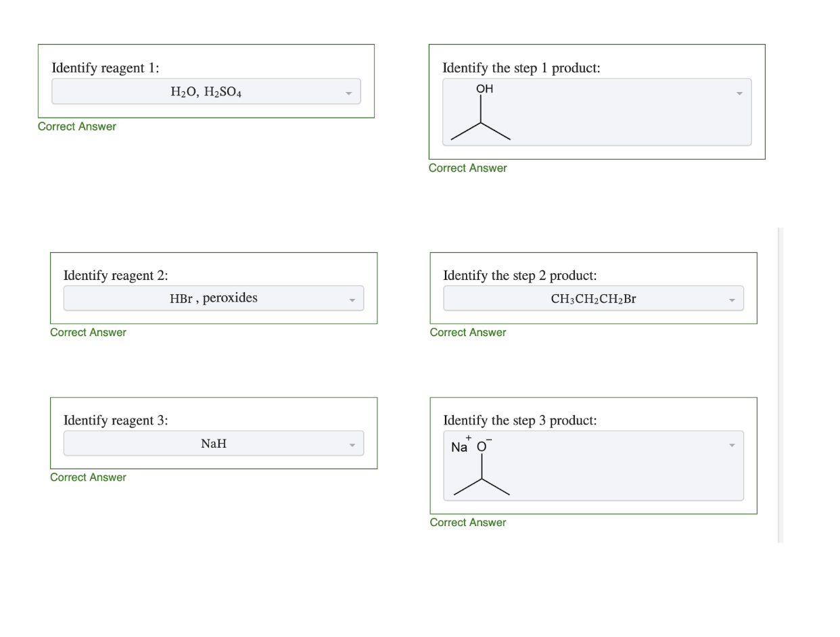Open the reagent 1 dropdown showing H2O, H2SO4
This screenshot has width=840, height=637.
[x=206, y=92]
